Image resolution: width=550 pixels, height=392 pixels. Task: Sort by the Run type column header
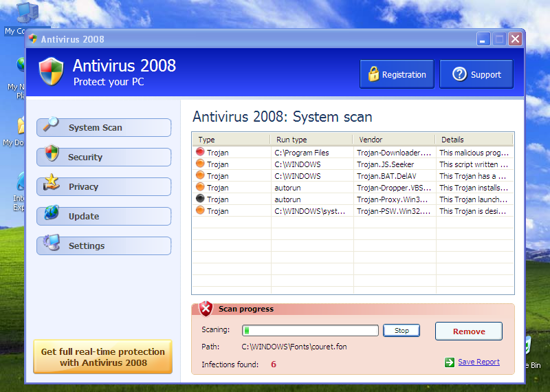pyautogui.click(x=311, y=140)
